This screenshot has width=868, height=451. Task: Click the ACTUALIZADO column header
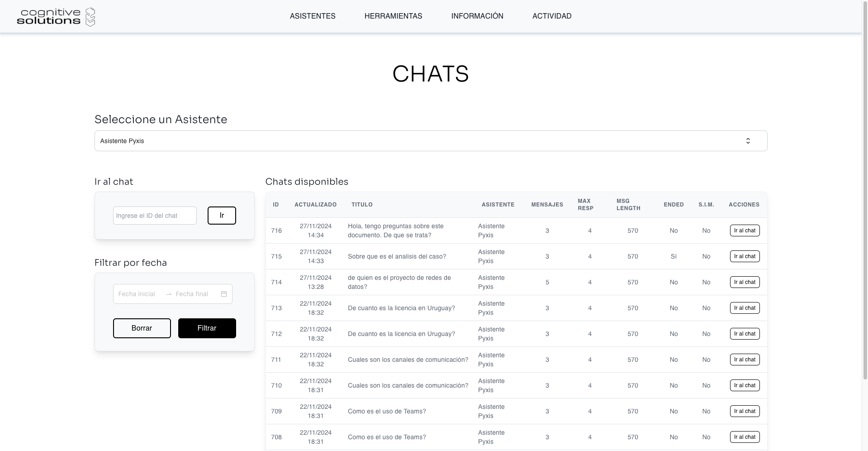click(315, 205)
